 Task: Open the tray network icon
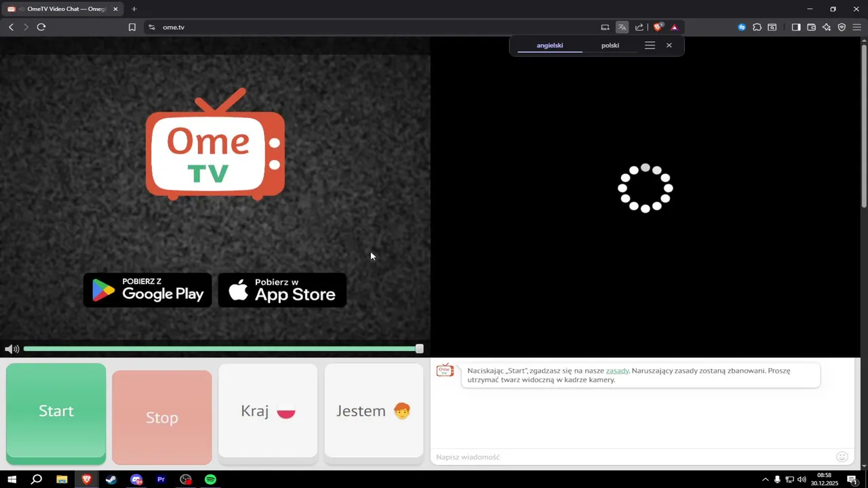point(789,479)
